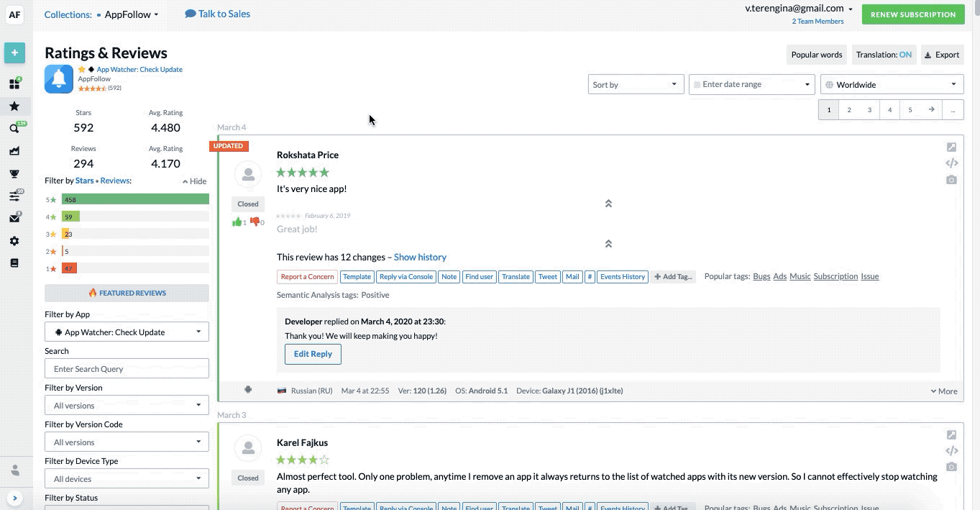
Task: Click thumbs down on Rokshata Price review
Action: tap(255, 222)
